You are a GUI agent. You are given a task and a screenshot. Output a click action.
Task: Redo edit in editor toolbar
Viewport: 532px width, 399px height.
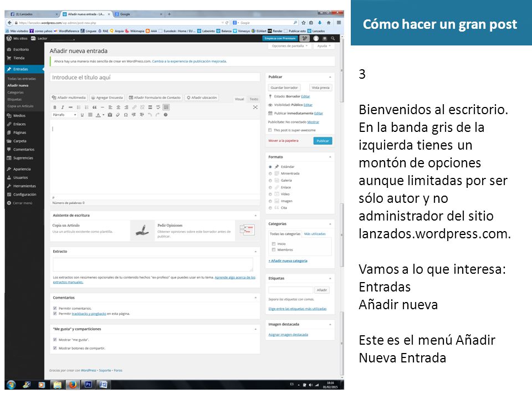[157, 115]
